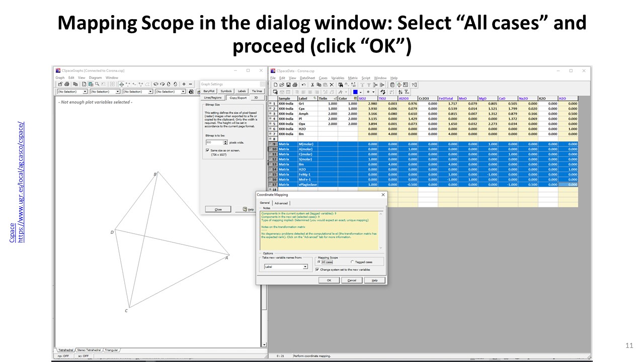Click the Cut scissors icon

pyautogui.click(x=312, y=85)
